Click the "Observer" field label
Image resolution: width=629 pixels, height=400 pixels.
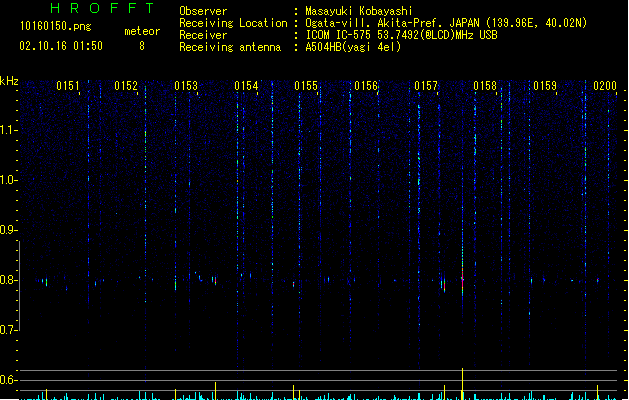[x=203, y=11]
